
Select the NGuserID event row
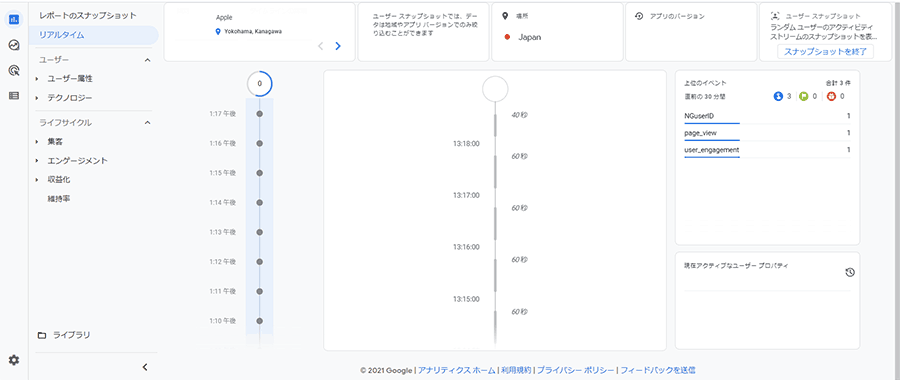(767, 117)
